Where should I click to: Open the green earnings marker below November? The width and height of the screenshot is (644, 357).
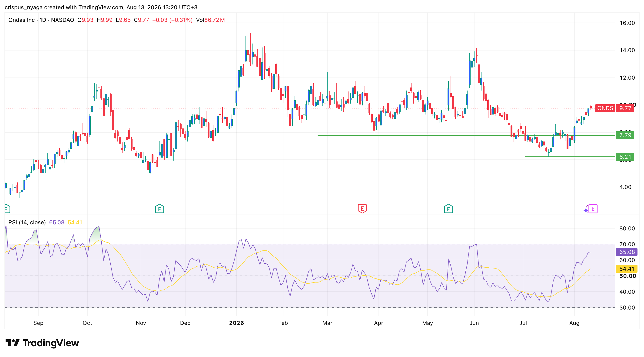point(159,209)
